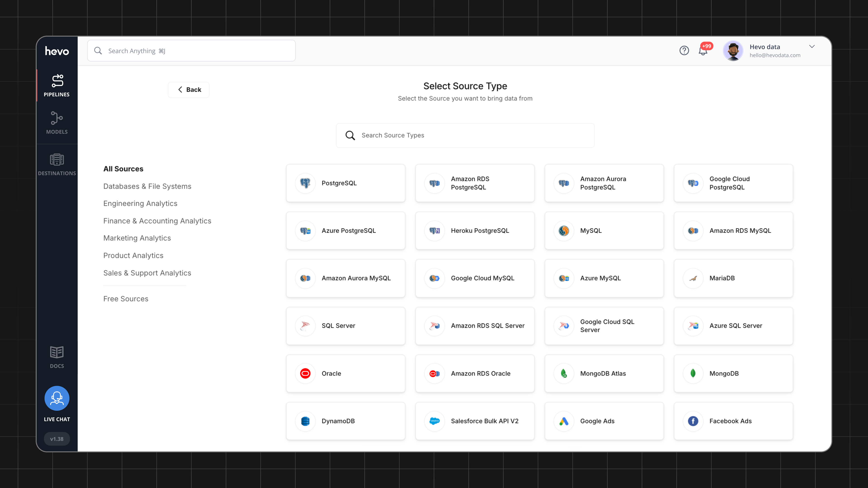Click the Amazon RDS Oracle icon

click(x=435, y=373)
